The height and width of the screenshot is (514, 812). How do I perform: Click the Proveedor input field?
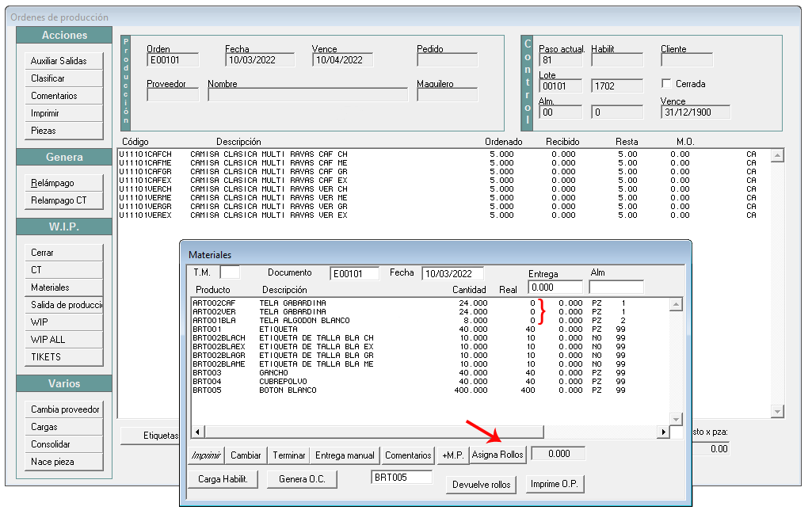[173, 95]
